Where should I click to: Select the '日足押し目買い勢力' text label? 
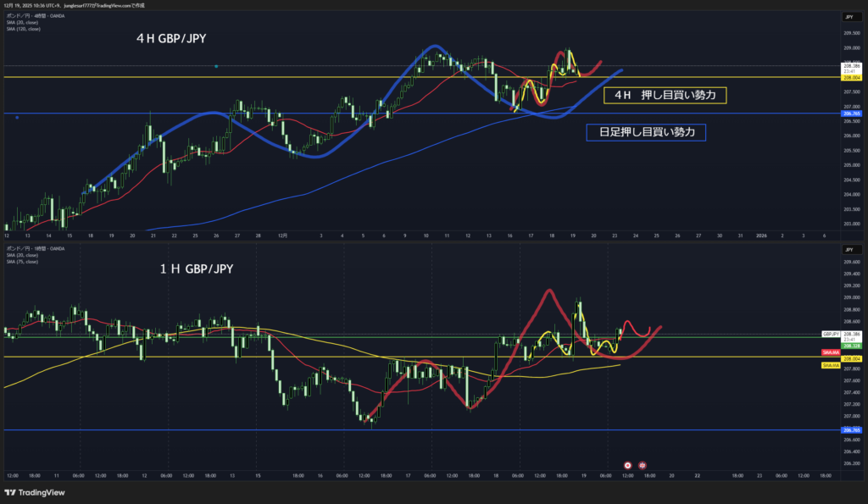[647, 132]
